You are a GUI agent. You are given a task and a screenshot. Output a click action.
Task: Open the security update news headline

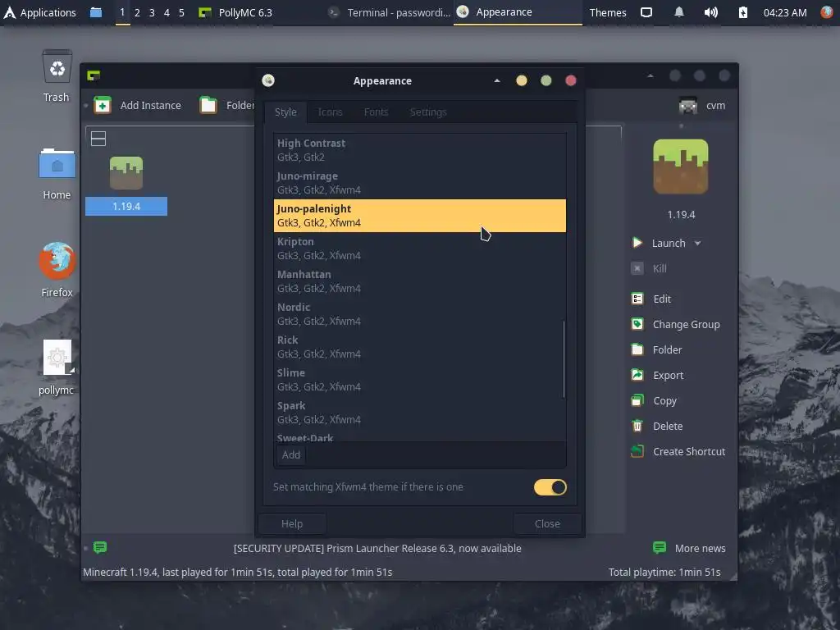[377, 548]
